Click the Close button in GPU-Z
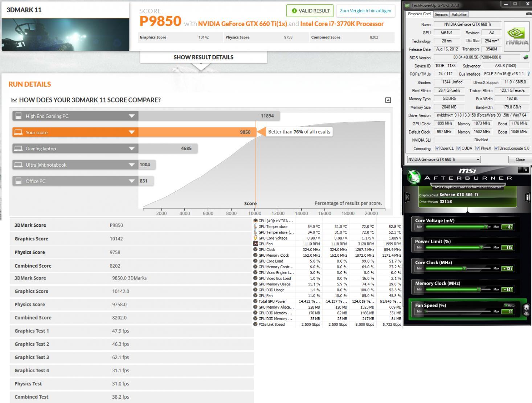532x403 pixels. coord(520,159)
